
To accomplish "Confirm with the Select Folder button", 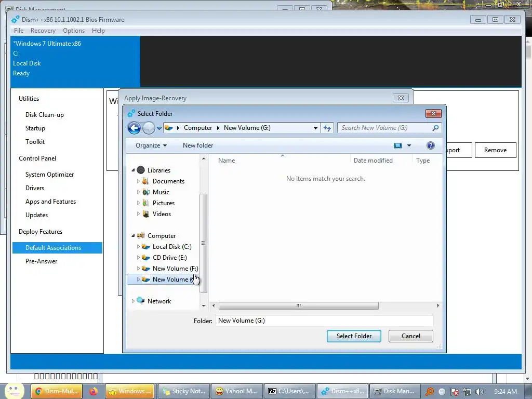I will click(354, 336).
